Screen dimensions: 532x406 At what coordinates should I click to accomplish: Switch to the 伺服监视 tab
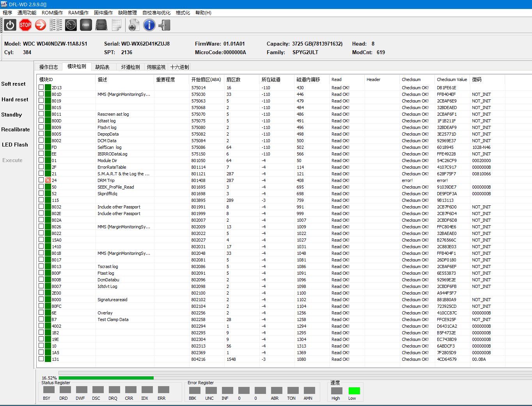(x=156, y=67)
